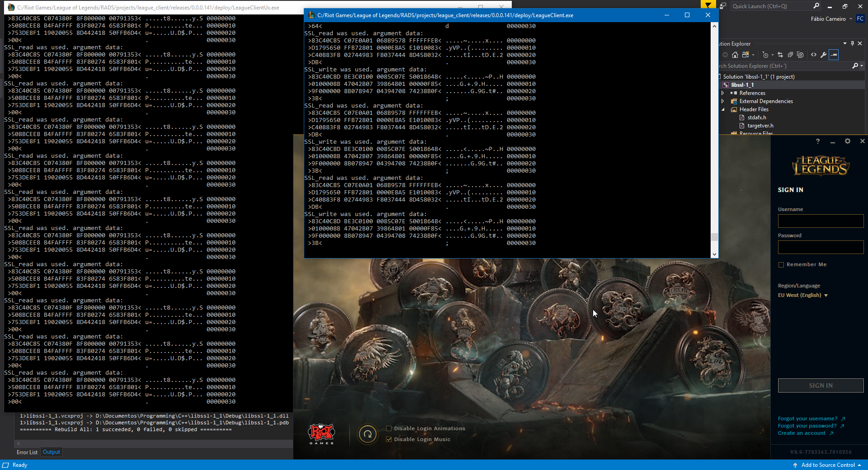
Task: Open the EU West (English) region dropdown
Action: (x=803, y=295)
